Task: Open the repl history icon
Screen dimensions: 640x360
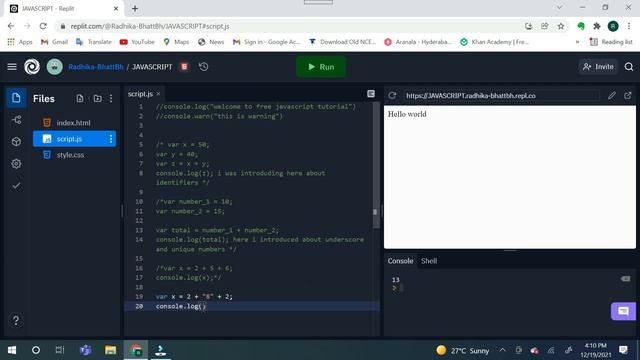Action: [203, 67]
